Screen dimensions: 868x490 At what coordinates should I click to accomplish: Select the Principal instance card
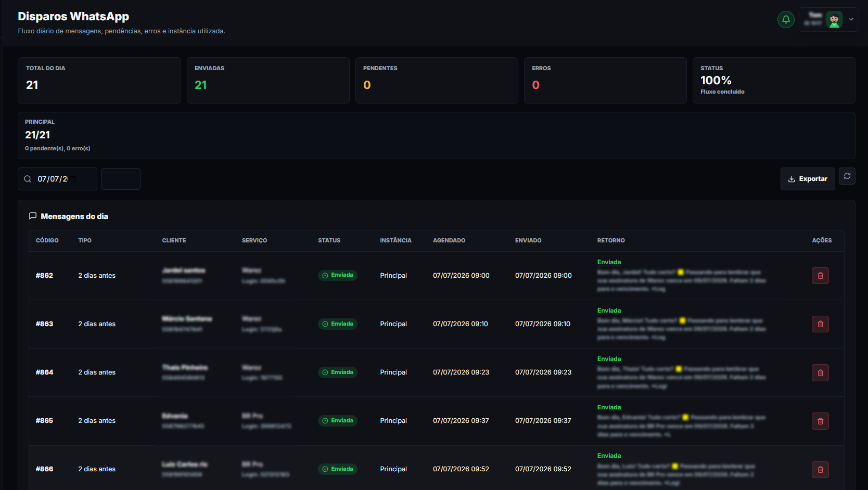point(437,135)
